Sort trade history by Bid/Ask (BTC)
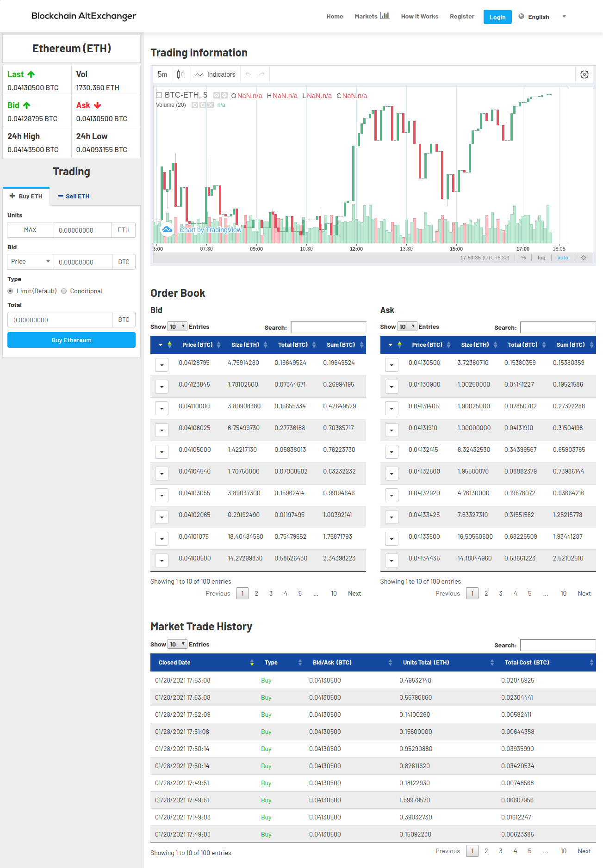603x868 pixels. pos(350,663)
